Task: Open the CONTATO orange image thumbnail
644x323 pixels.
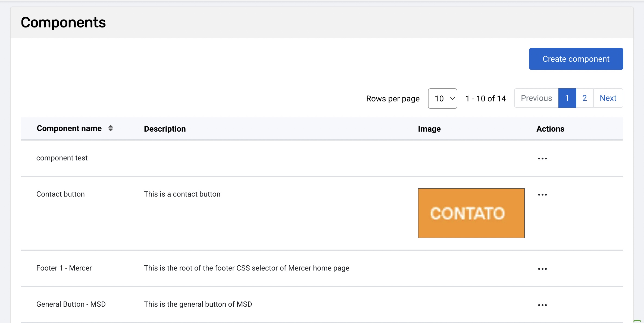Action: tap(471, 213)
